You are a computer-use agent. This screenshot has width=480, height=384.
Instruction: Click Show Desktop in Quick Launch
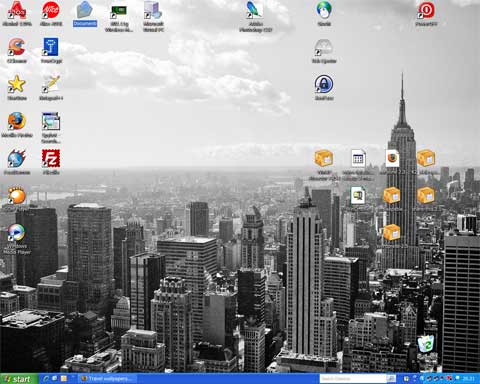pyautogui.click(x=55, y=379)
